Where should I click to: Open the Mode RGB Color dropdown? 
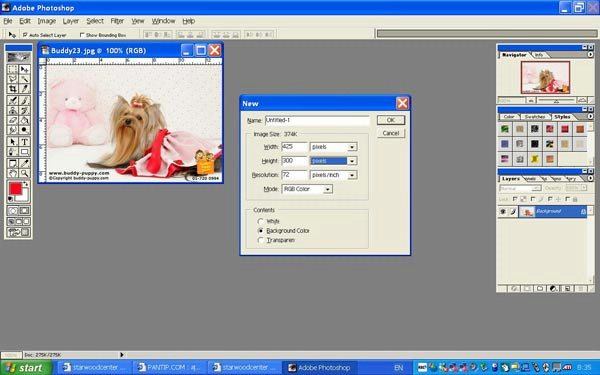click(x=307, y=189)
